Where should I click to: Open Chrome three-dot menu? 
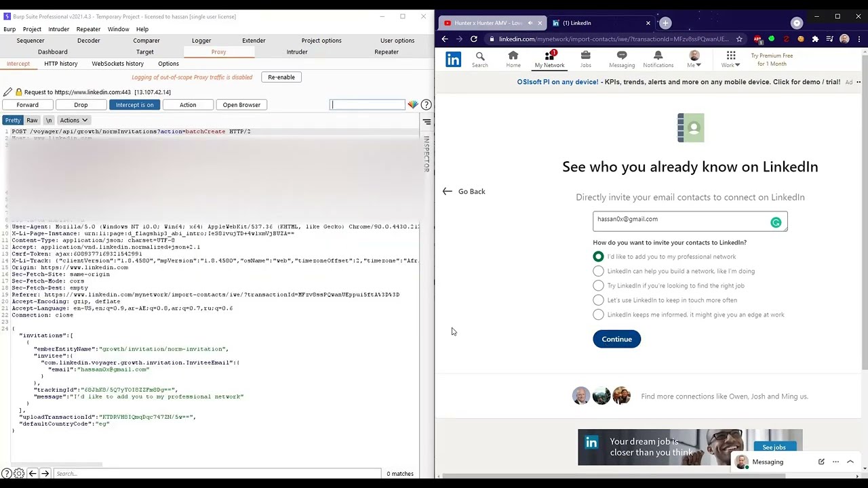pos(859,39)
